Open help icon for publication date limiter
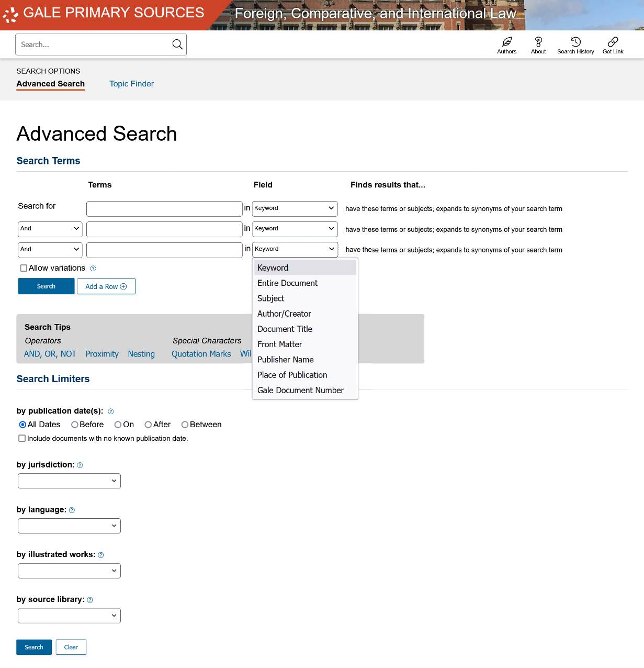Screen dimensions: 644x668 pyautogui.click(x=110, y=411)
